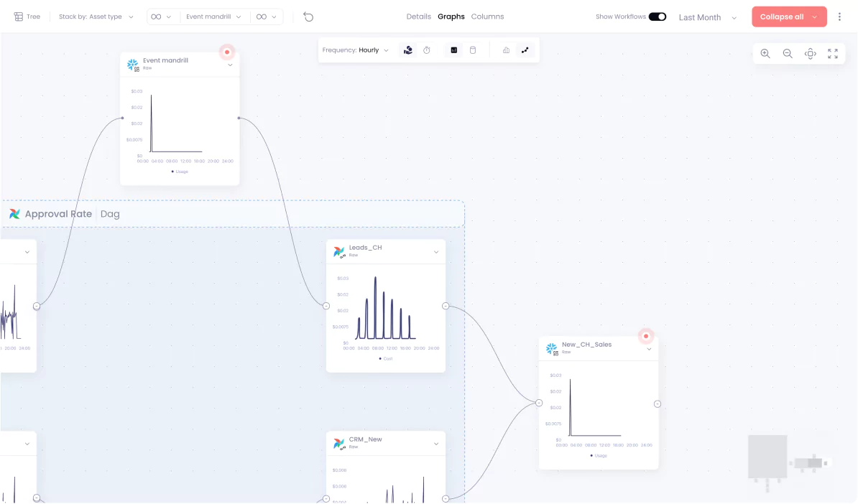Viewport: 858px width, 504px height.
Task: Collapse the Leads_CH right output connector
Action: pos(446,306)
